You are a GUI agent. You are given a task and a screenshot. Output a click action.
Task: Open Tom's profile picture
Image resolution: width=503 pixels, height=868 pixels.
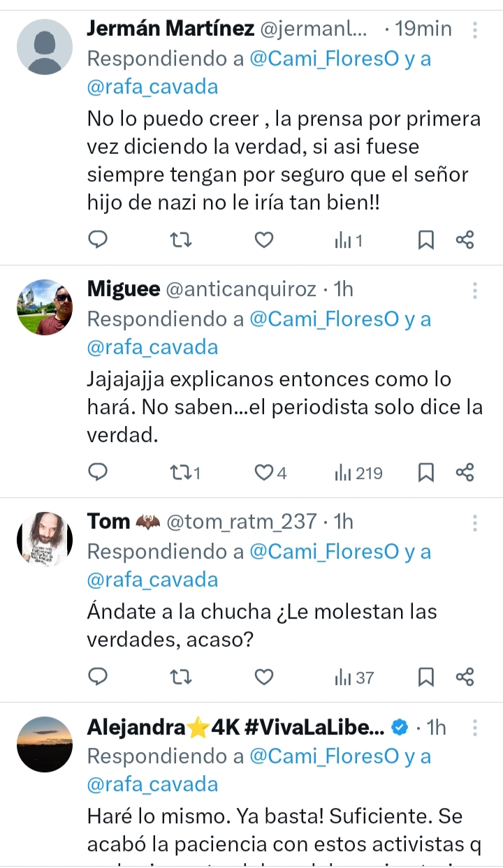tap(45, 539)
